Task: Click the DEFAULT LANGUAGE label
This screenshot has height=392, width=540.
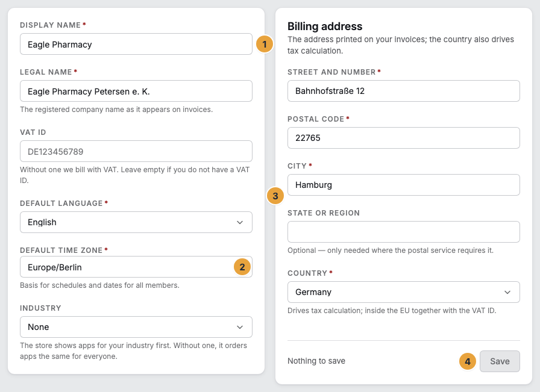Action: [61, 204]
